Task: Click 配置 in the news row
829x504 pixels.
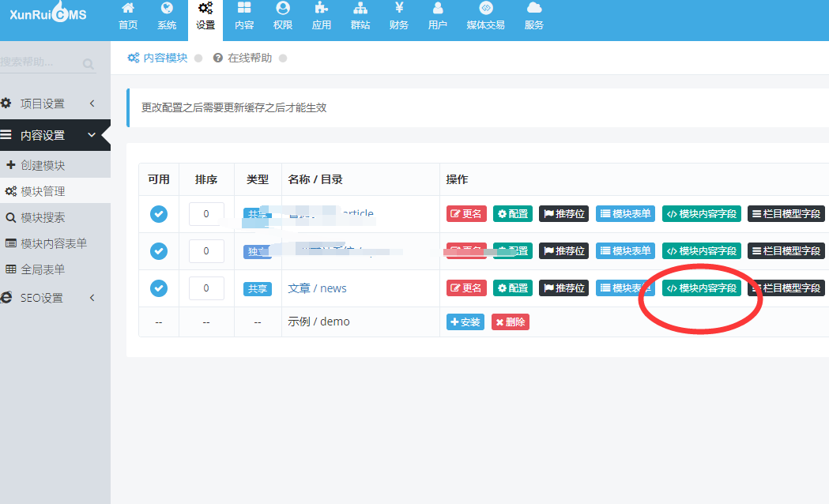Action: click(x=513, y=288)
